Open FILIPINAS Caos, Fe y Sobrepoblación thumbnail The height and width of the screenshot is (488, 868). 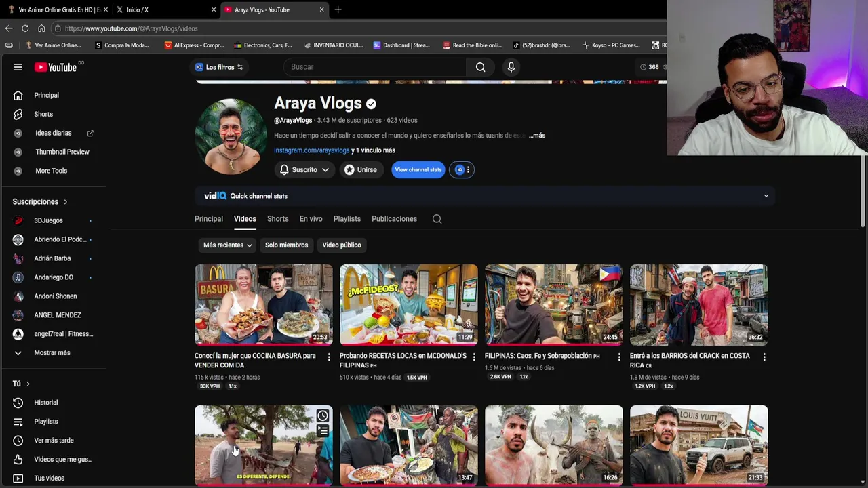pos(554,304)
